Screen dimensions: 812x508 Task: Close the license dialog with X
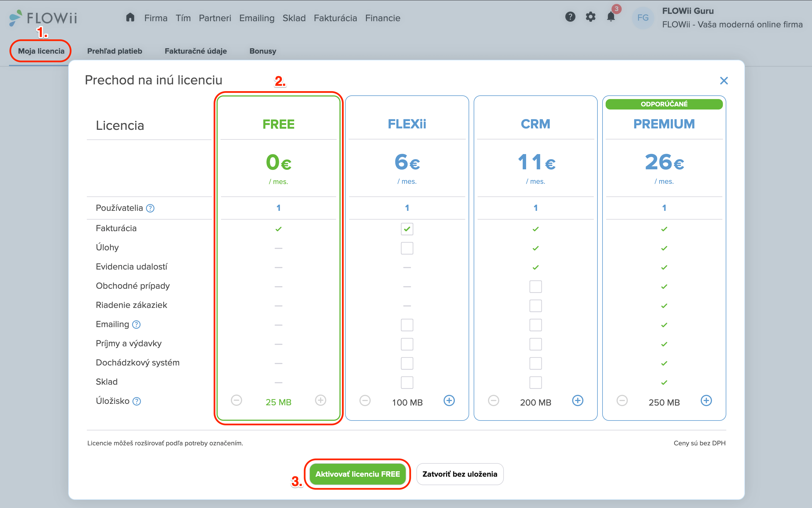coord(724,81)
